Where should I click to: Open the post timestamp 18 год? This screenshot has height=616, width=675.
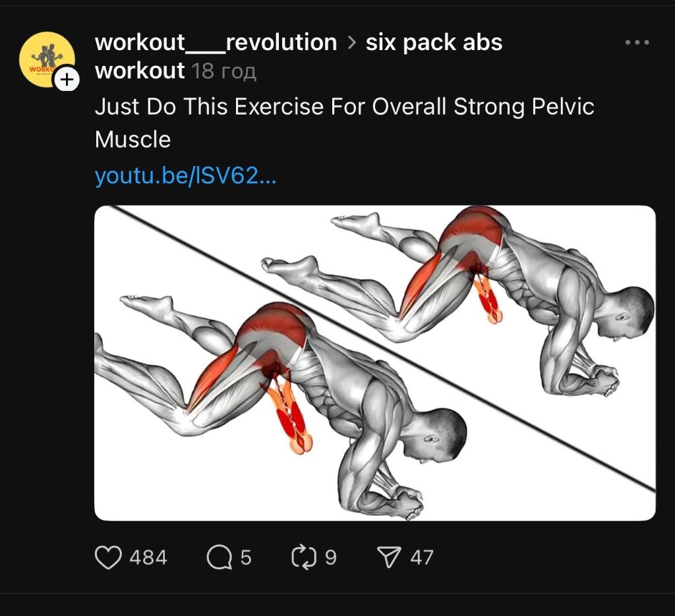pyautogui.click(x=224, y=71)
